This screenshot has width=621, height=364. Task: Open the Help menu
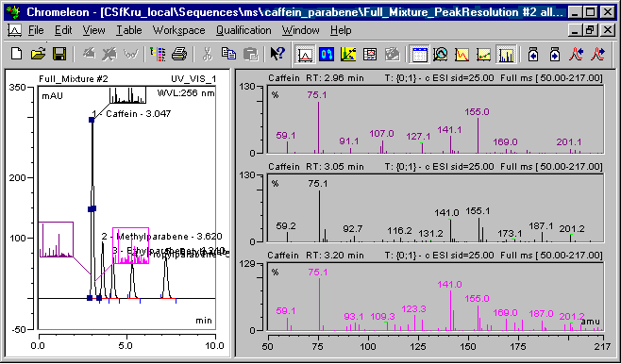coord(341,30)
